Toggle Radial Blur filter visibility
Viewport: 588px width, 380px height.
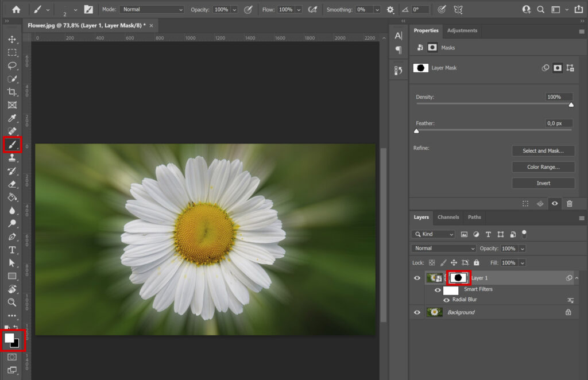(x=446, y=300)
